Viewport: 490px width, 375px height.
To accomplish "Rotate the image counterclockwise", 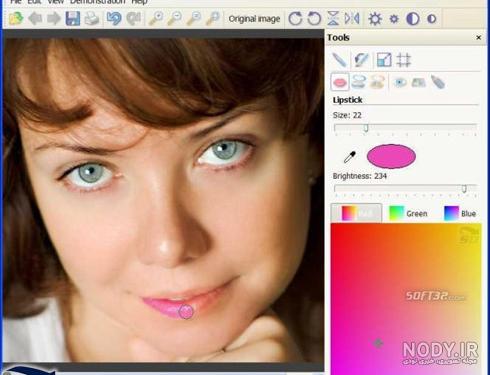I will tap(314, 18).
